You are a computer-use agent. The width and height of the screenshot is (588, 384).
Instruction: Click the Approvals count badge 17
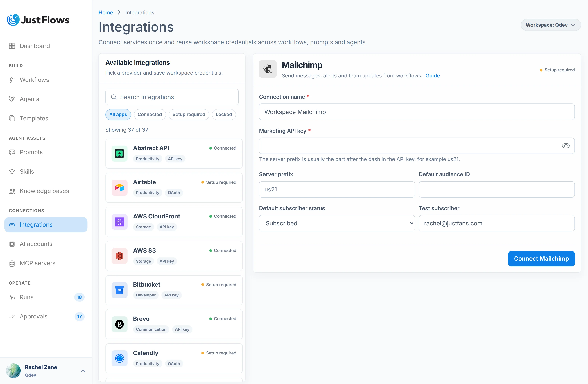pos(79,317)
